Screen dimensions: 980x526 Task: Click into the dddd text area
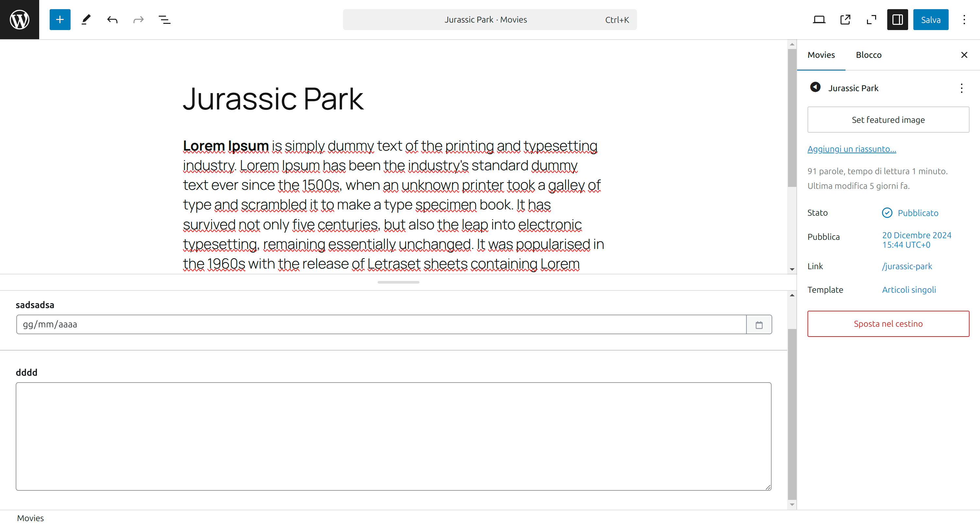(x=393, y=436)
